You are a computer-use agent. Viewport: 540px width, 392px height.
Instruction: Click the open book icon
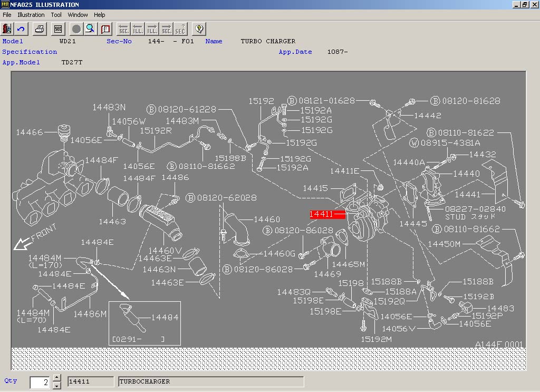pyautogui.click(x=105, y=28)
